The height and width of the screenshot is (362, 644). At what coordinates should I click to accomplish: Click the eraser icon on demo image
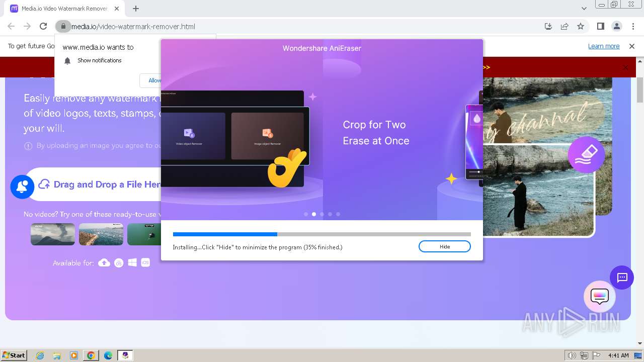(x=586, y=155)
